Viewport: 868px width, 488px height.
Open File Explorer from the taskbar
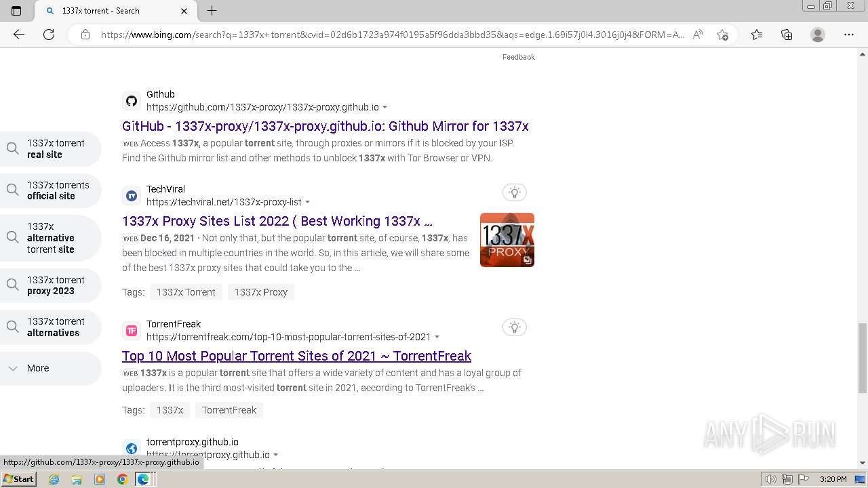point(77,479)
